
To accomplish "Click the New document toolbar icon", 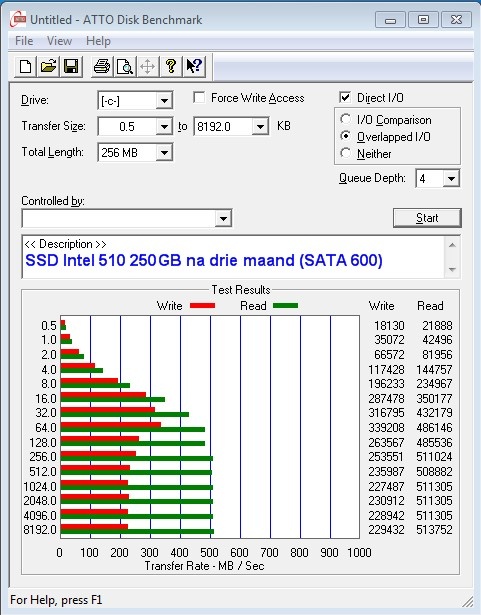I will [x=26, y=66].
